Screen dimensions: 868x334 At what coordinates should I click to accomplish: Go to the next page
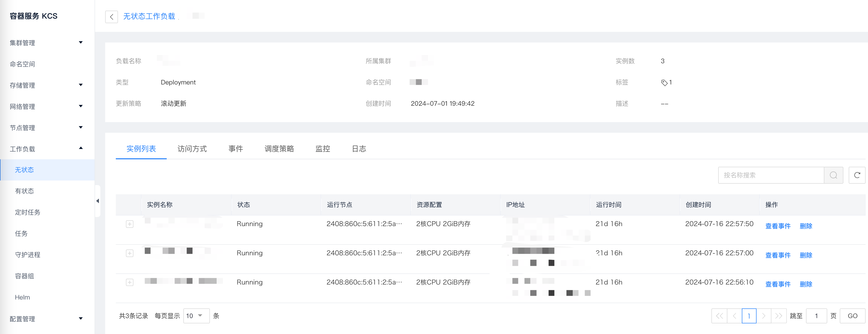[x=764, y=316]
